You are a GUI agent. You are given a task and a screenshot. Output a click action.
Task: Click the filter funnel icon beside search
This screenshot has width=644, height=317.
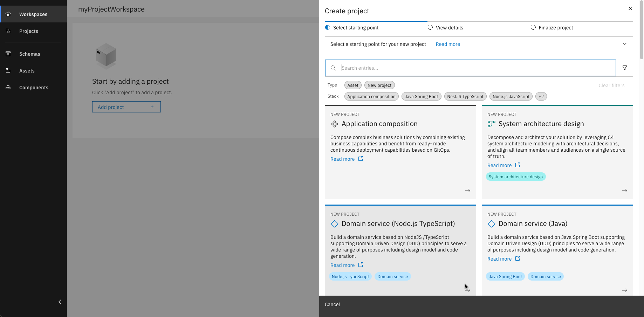coord(624,68)
